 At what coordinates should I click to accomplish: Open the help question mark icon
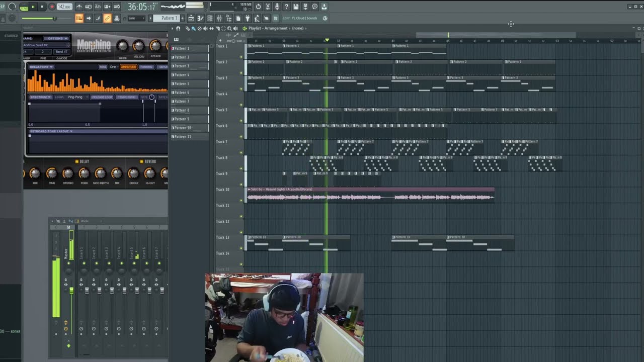(x=286, y=7)
